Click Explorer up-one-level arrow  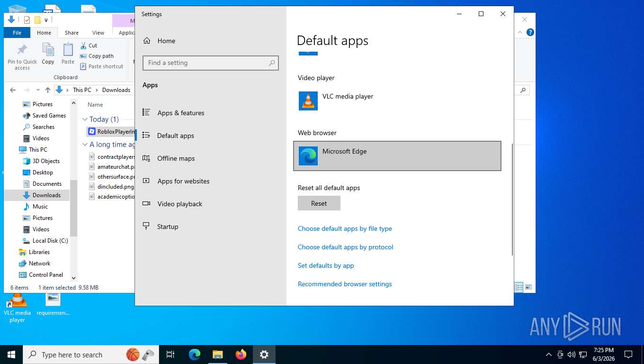[48, 90]
